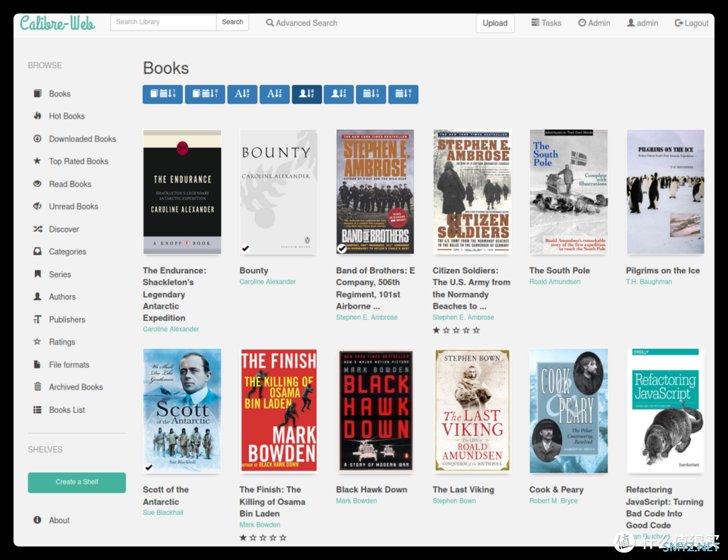
Task: Click author Stephen Bown
Action: pos(454,501)
